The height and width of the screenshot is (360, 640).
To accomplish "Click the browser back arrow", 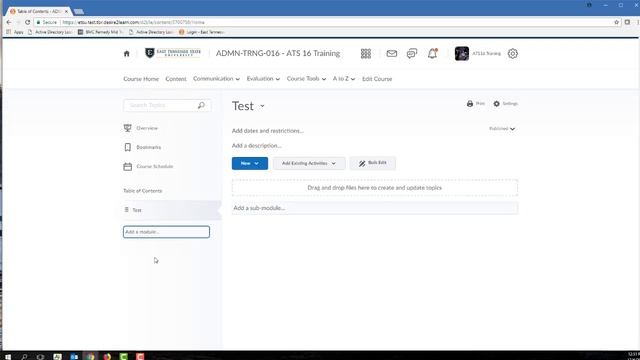I will [9, 22].
